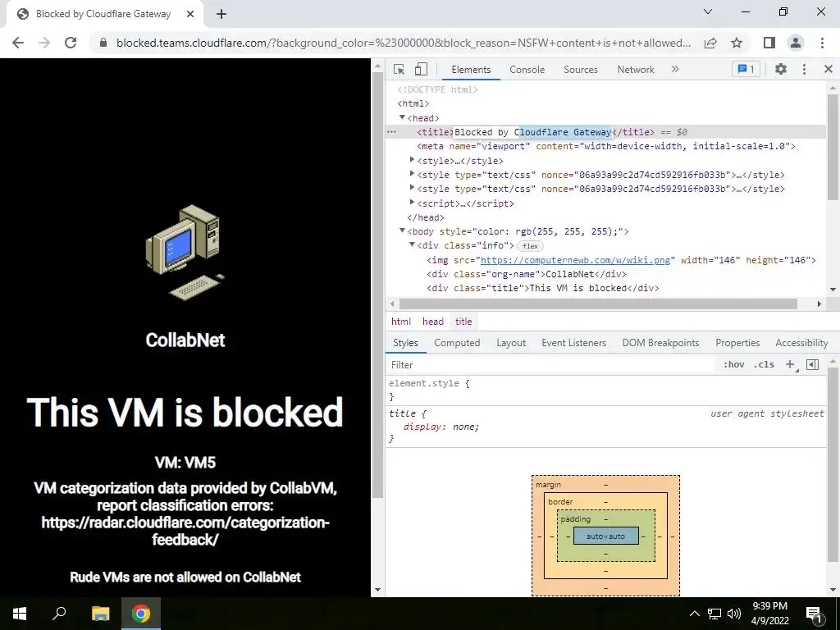Select the meta viewport element line
The image size is (840, 630).
(606, 146)
